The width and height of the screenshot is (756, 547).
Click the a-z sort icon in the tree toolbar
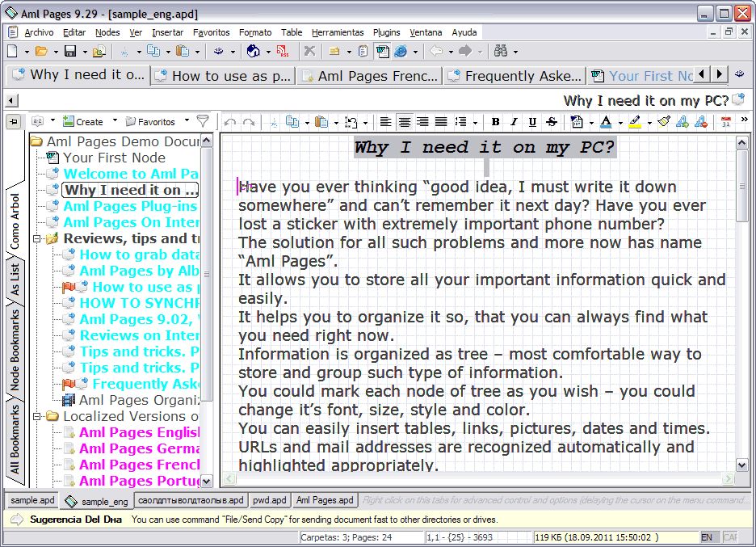click(38, 121)
